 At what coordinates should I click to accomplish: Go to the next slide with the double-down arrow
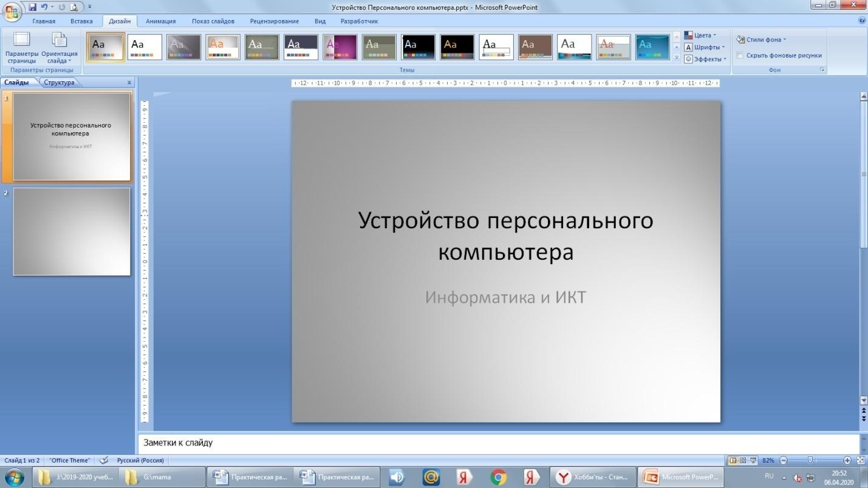coord(864,419)
